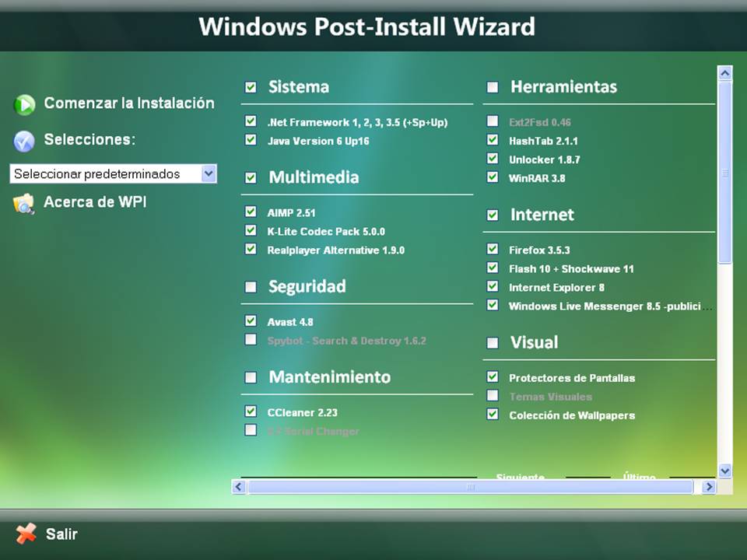
Task: Uncheck the Java Version 6 Up16 option
Action: pyautogui.click(x=251, y=141)
